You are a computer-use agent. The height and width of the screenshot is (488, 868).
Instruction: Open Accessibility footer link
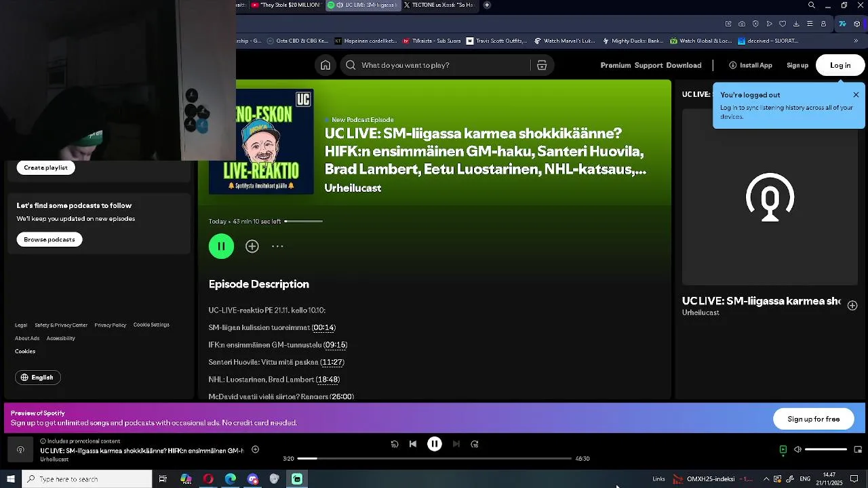[61, 338]
